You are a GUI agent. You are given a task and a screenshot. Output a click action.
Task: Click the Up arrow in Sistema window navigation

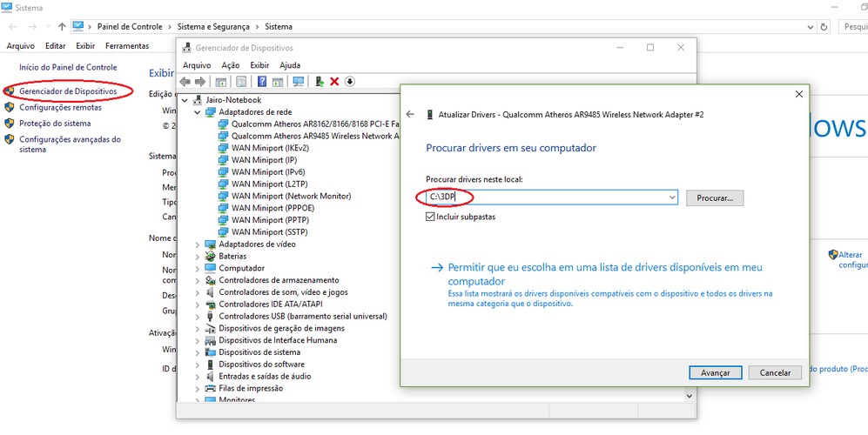[62, 27]
